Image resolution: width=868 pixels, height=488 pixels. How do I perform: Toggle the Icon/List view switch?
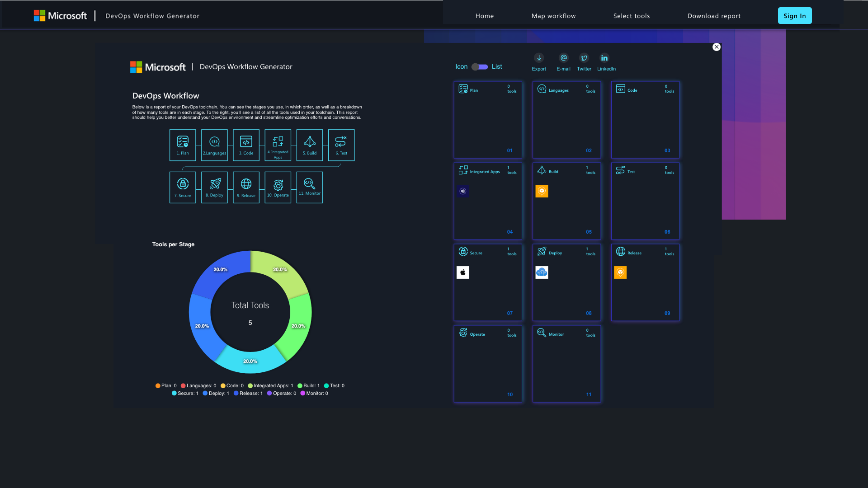coord(480,67)
